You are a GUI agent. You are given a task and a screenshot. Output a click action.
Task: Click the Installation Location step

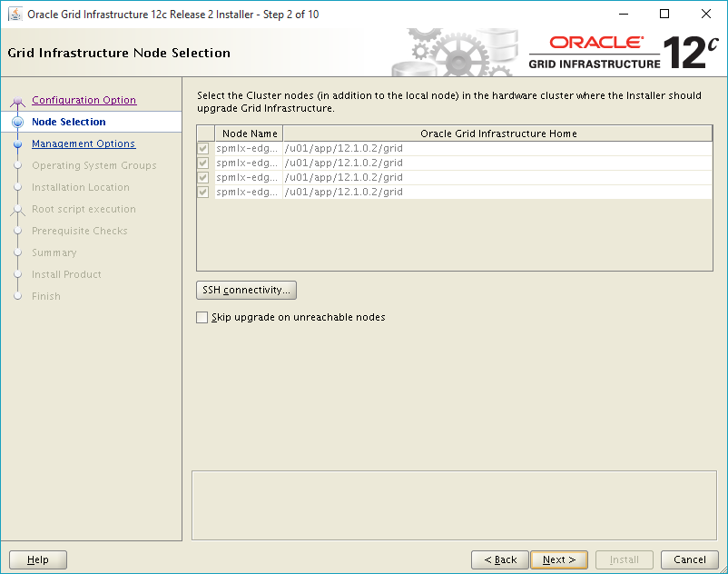click(81, 187)
